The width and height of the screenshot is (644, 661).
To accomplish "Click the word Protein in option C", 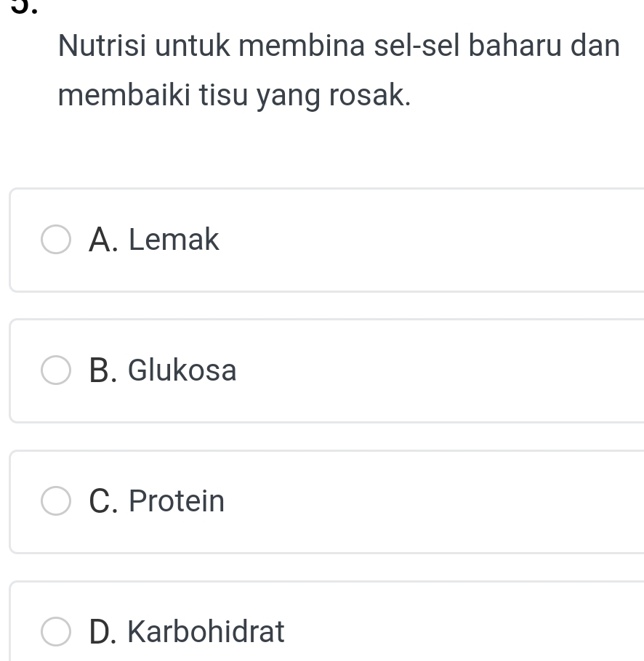I will coord(177,501).
